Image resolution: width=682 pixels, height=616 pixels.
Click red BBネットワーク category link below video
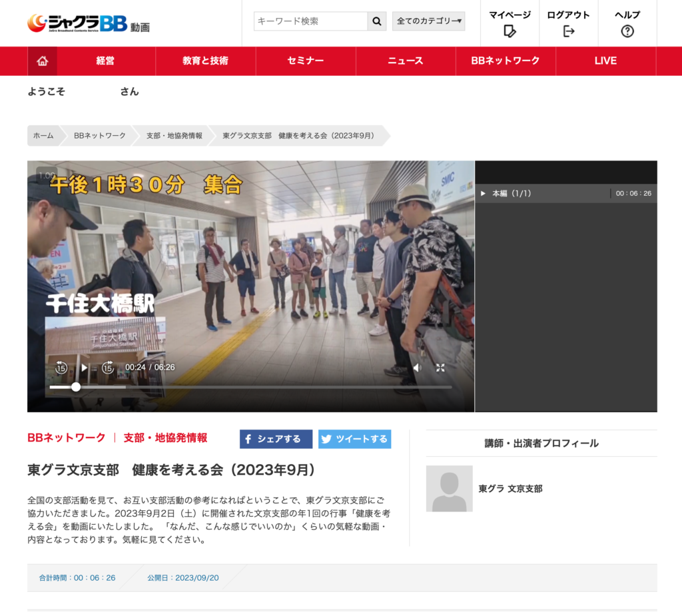67,438
